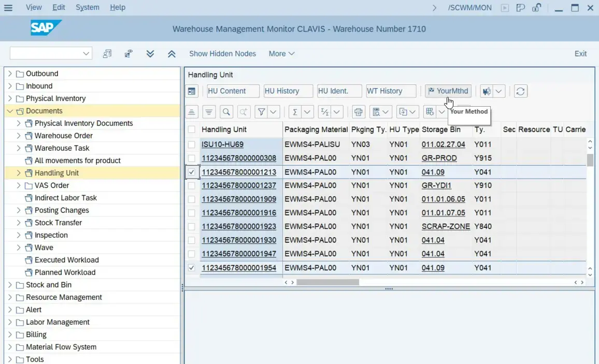Click the Exit button
This screenshot has width=599, height=364.
[x=580, y=54]
